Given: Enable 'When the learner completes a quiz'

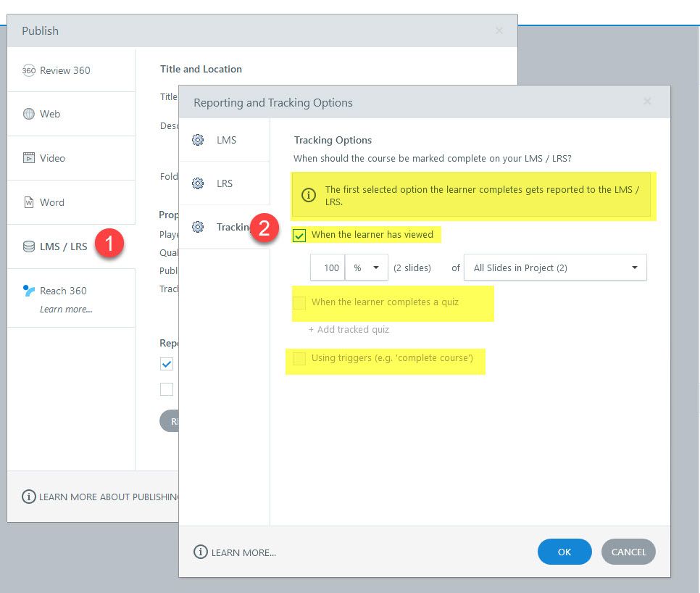Looking at the screenshot, I should coord(299,303).
